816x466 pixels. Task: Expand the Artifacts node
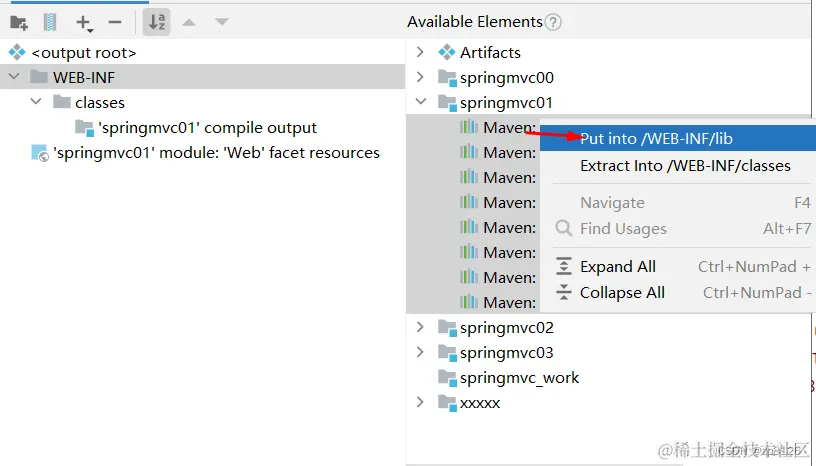pyautogui.click(x=421, y=52)
